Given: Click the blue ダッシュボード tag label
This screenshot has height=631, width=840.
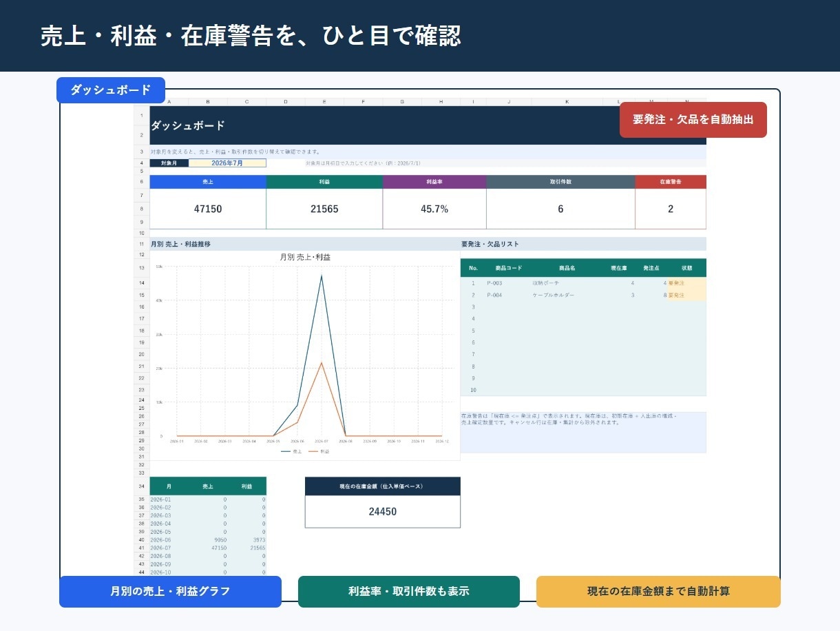Looking at the screenshot, I should (111, 90).
